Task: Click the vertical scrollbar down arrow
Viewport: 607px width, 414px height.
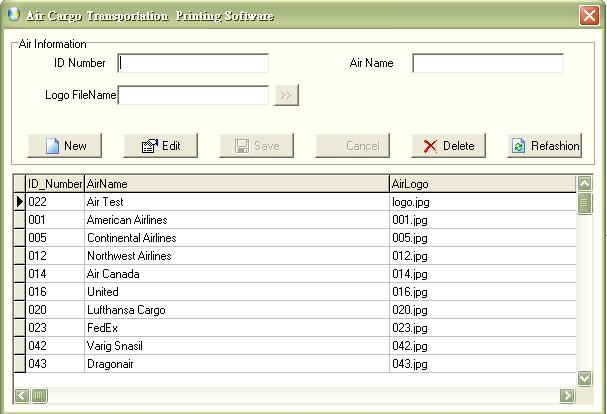Action: pos(585,378)
